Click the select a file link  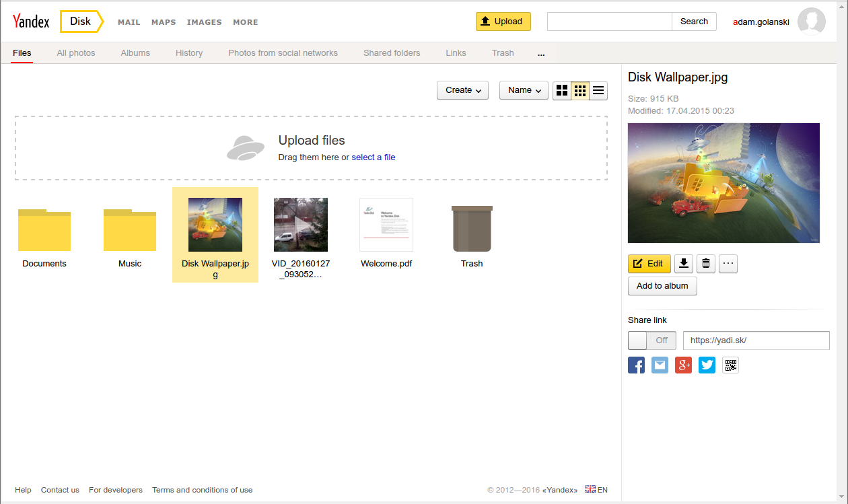(374, 157)
